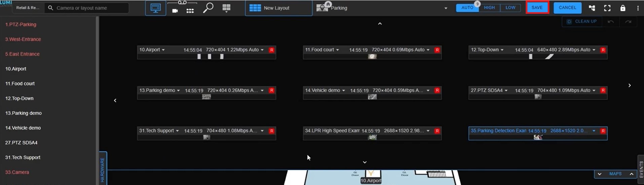
Task: Switch stream quality to LOW
Action: coord(510,8)
